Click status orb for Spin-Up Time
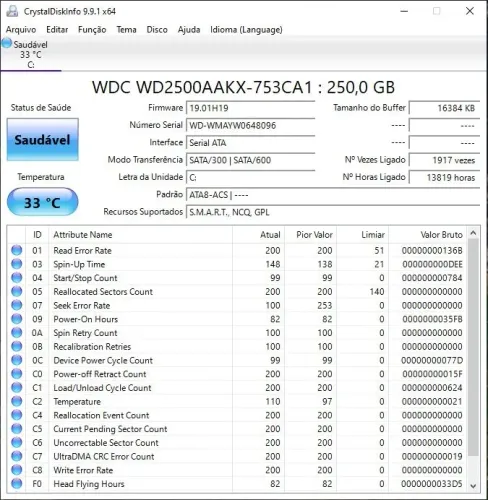The height and width of the screenshot is (500, 488). coord(17,264)
